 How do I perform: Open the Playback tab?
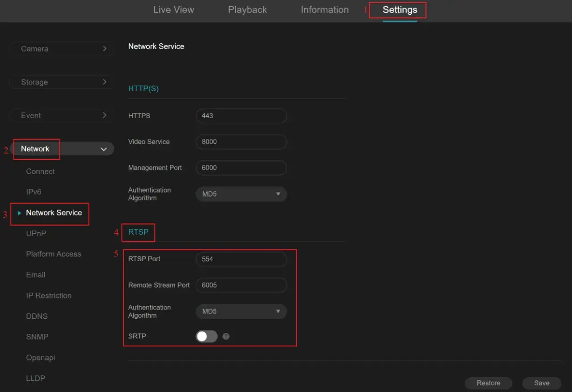pos(247,10)
